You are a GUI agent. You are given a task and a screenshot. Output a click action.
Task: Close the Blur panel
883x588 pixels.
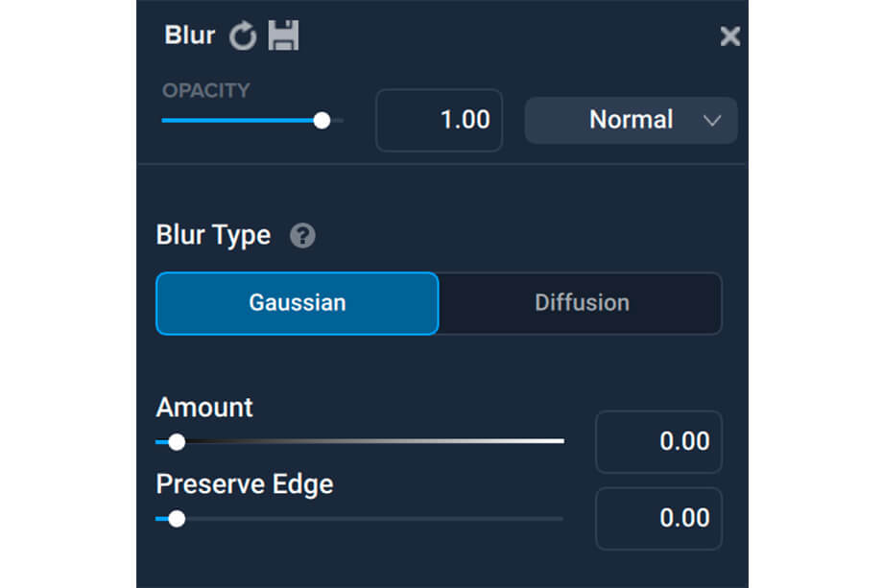(x=729, y=36)
